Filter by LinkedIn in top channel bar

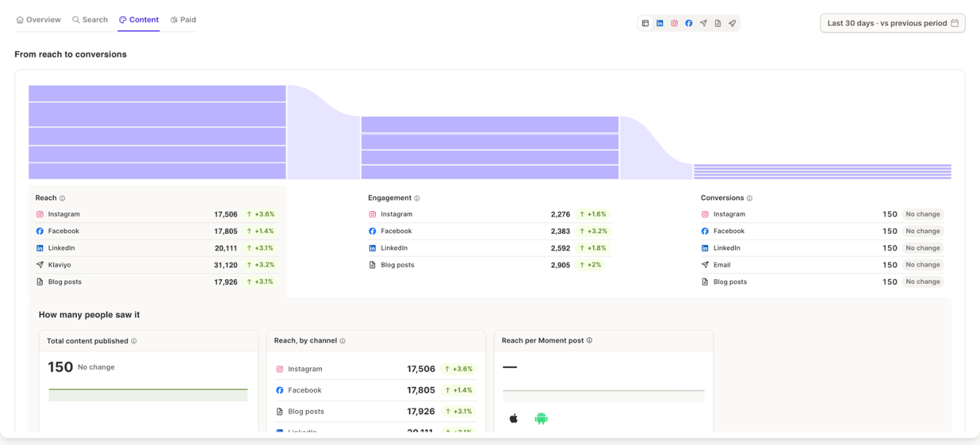click(659, 23)
